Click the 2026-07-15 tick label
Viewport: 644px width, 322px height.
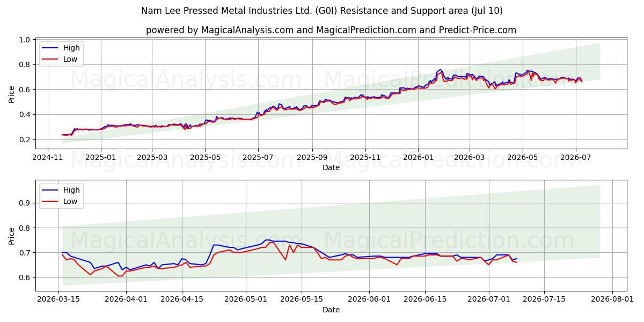point(545,299)
